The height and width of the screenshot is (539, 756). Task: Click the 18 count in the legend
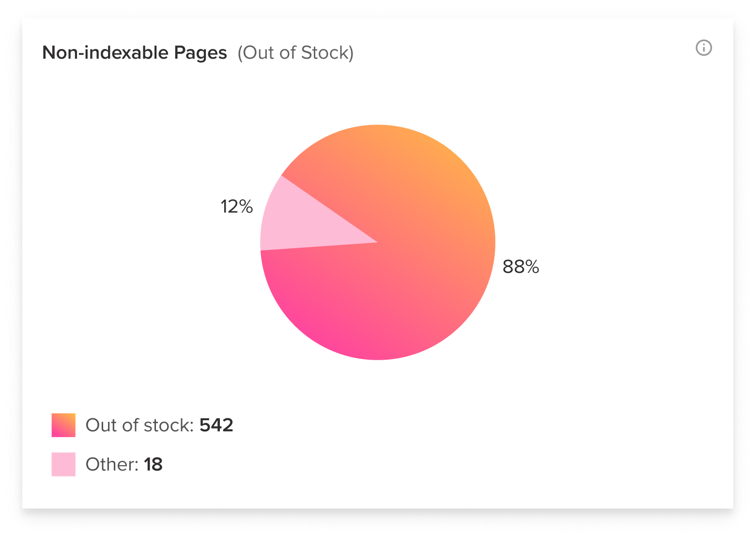click(153, 464)
